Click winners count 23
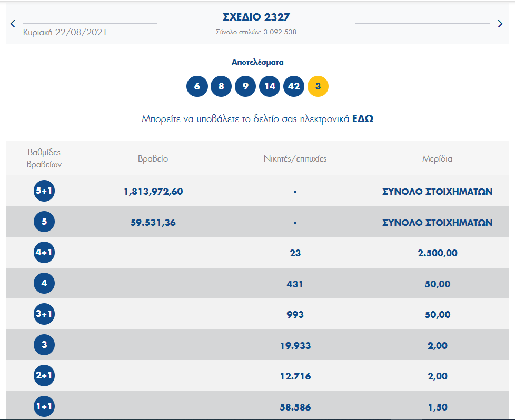 coord(295,253)
